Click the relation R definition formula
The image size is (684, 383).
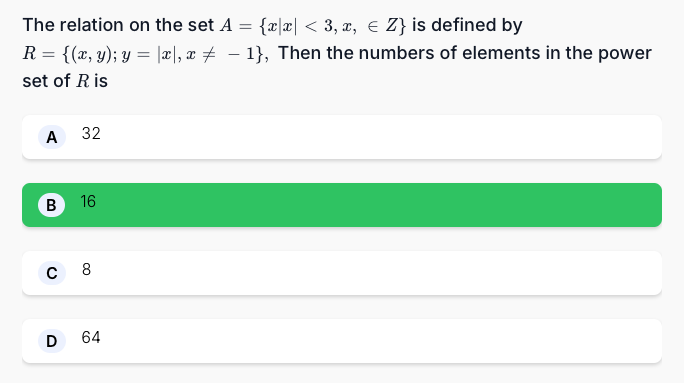click(146, 54)
